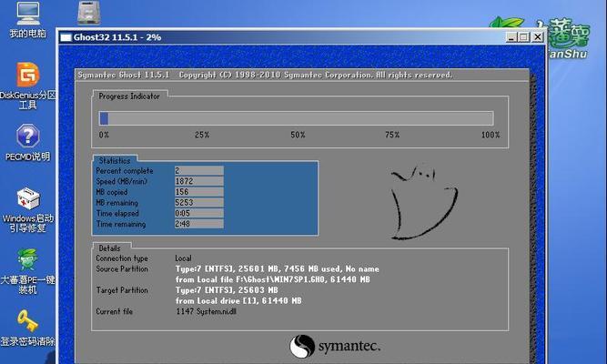Click the Symantec Ghost copyright header text
Screen dimensions: 607x364
(265, 75)
